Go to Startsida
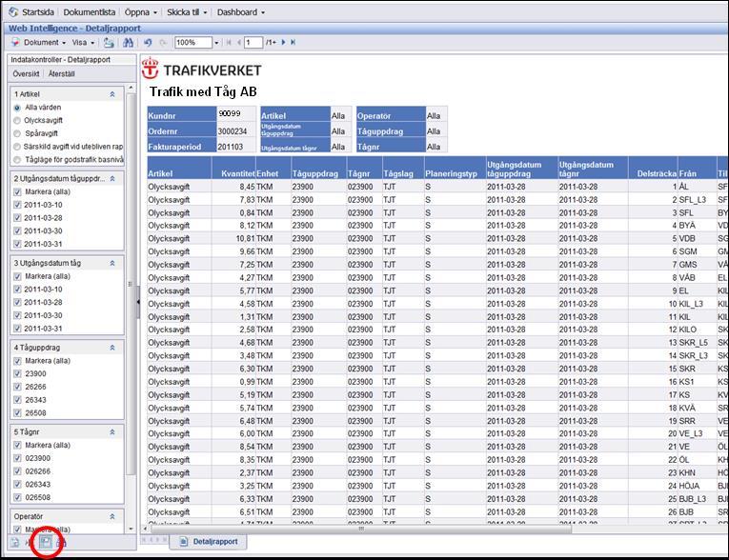729x560 pixels. point(38,12)
